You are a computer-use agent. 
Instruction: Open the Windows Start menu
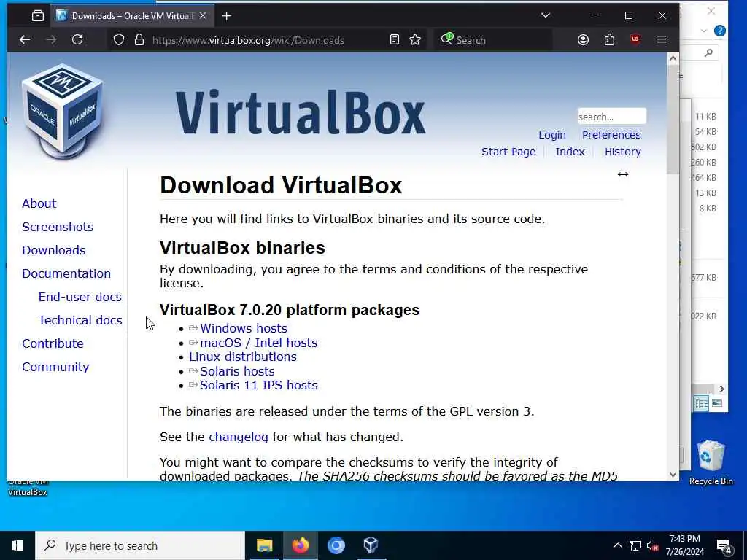(x=18, y=545)
